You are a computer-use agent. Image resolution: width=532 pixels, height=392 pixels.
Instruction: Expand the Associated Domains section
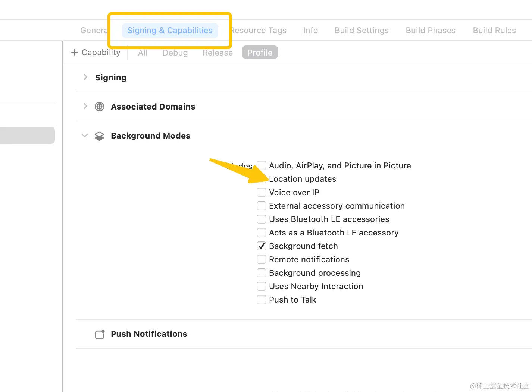pos(85,106)
